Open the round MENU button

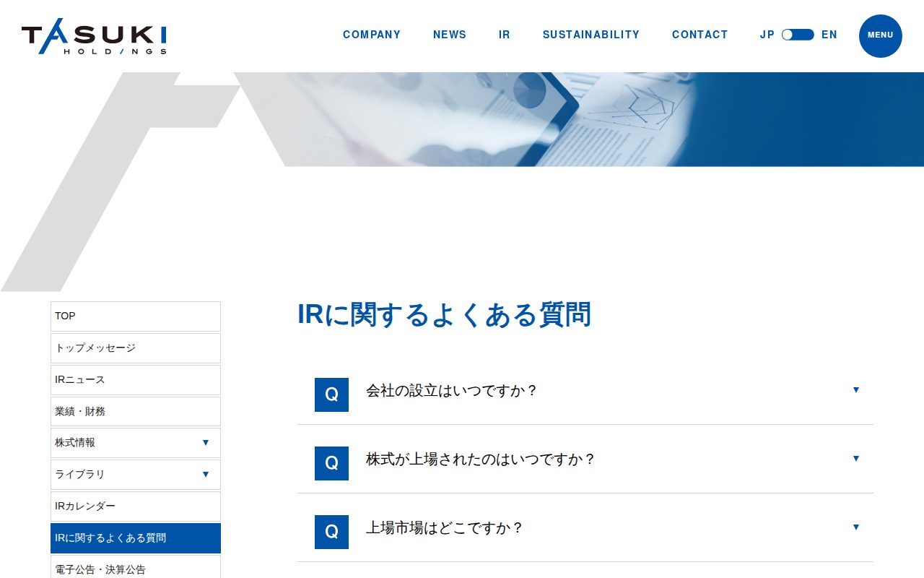(880, 35)
